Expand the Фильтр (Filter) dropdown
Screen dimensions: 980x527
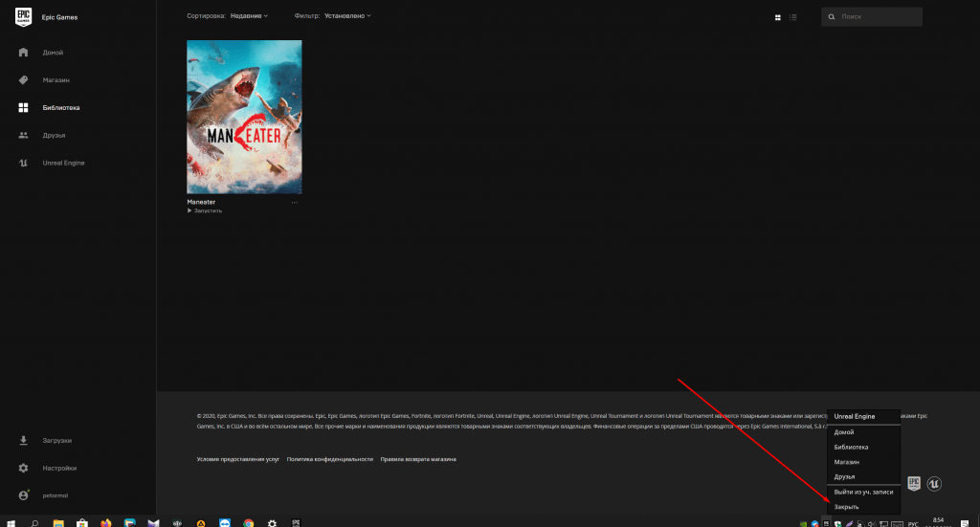[347, 16]
